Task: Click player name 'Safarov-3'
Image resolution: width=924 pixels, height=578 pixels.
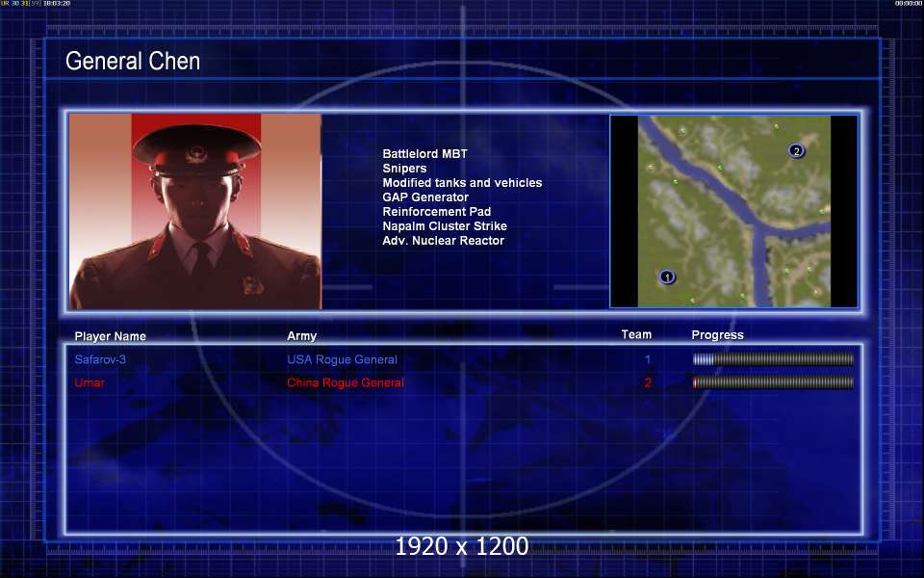Action: pos(100,359)
